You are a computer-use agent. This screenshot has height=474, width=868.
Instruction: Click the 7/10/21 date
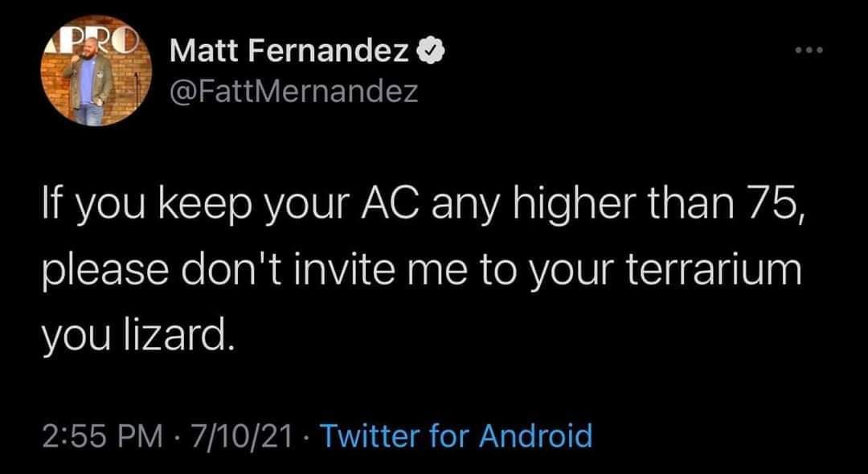(240, 435)
